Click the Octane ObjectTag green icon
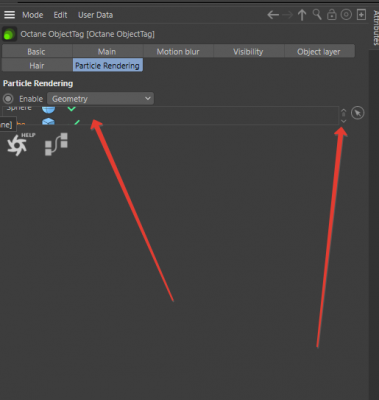379x400 pixels. pyautogui.click(x=9, y=34)
